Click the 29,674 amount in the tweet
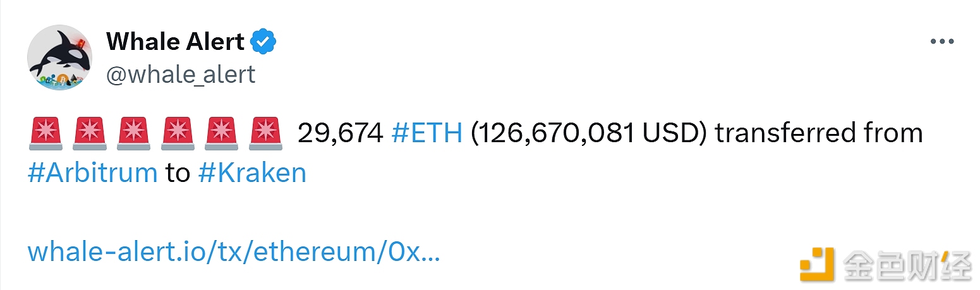The image size is (980, 290). (340, 134)
